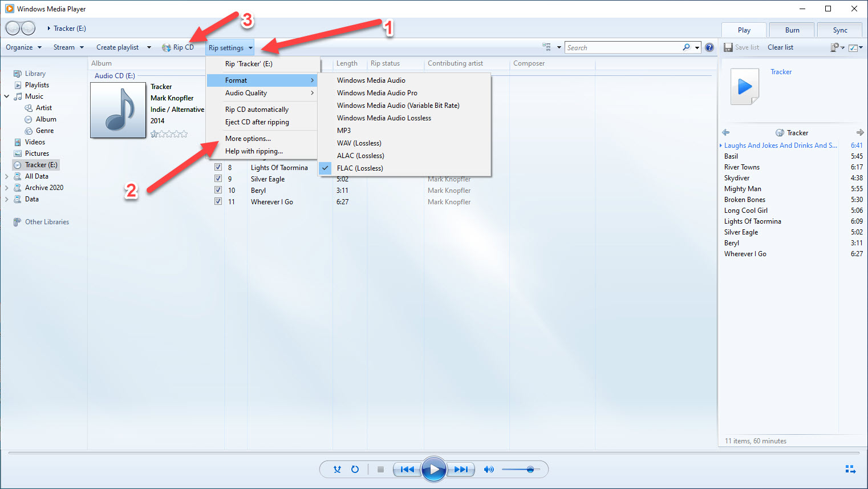868x489 pixels.
Task: Click the Clear list button
Action: [780, 47]
